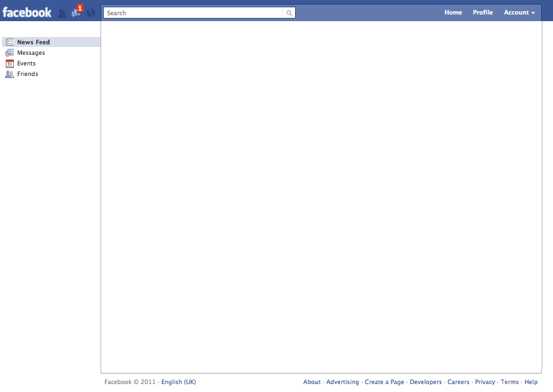This screenshot has height=392, width=553.
Task: Open the Advertising footer link
Action: click(343, 382)
